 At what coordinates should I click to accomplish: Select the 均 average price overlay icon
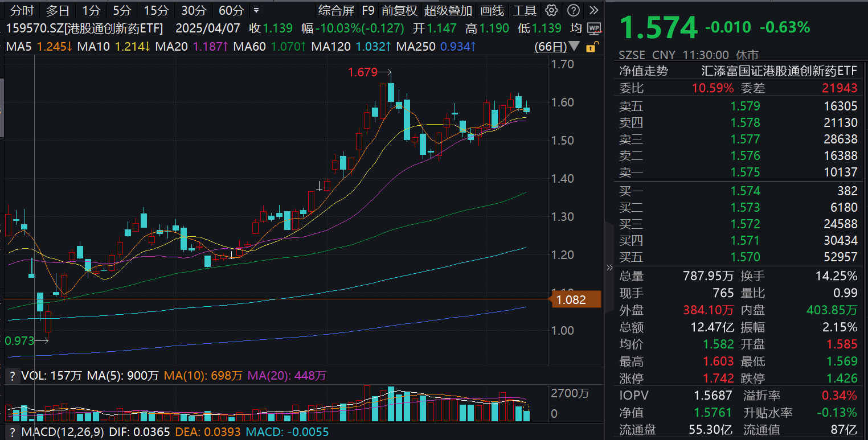tap(575, 28)
